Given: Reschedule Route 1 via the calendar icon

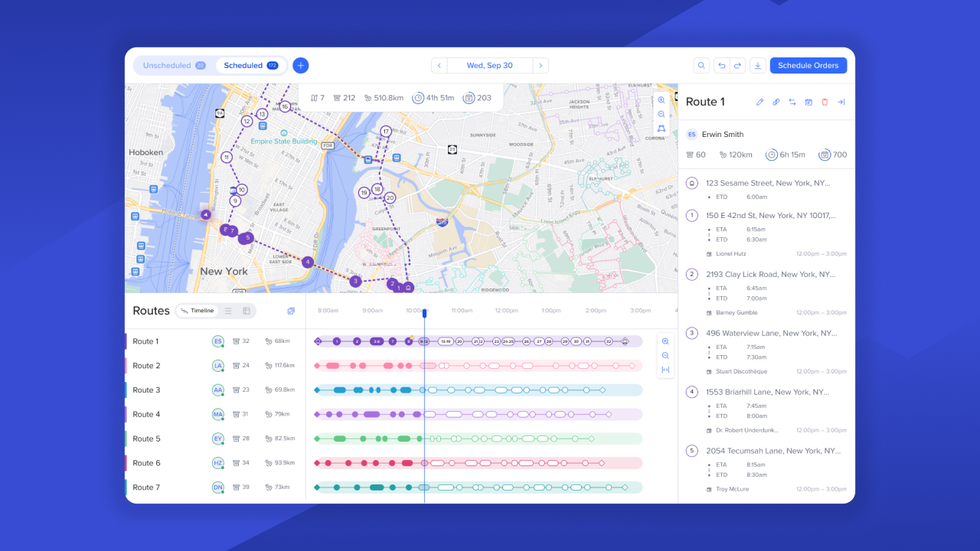Looking at the screenshot, I should point(808,102).
